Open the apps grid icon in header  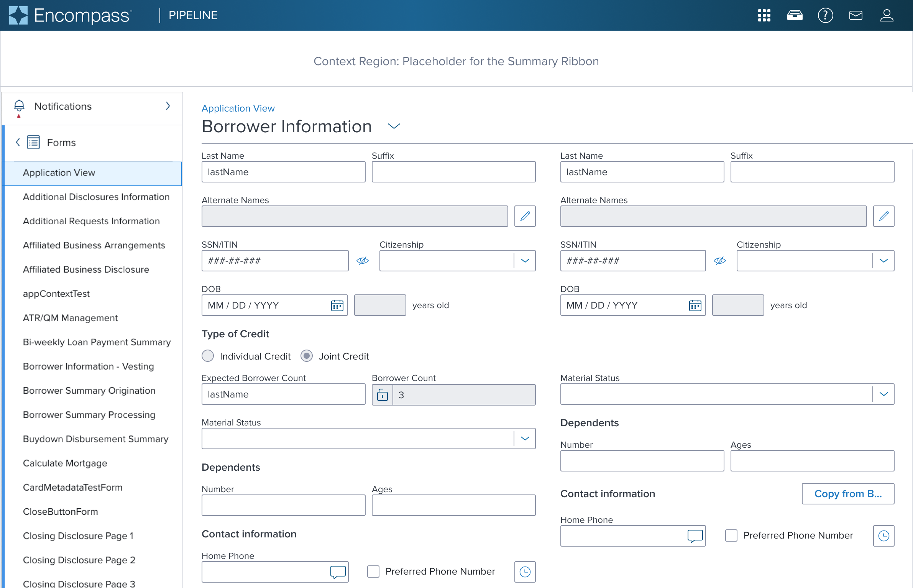764,15
